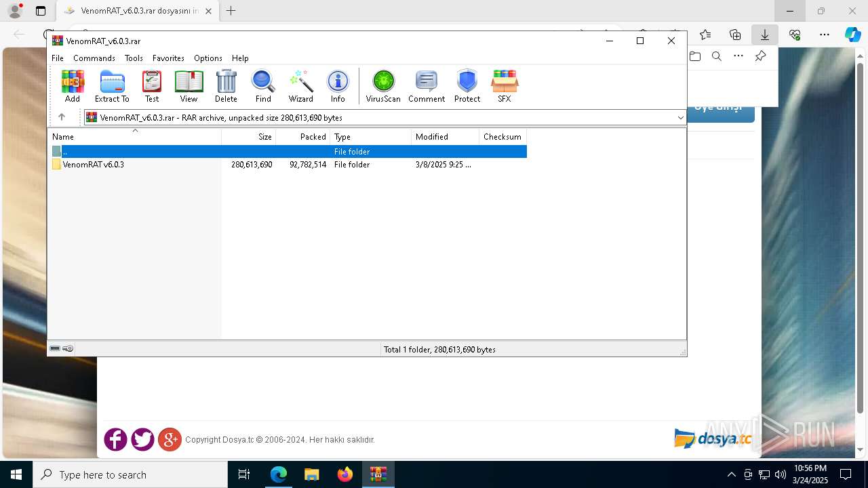
Task: Open downloads folder icon in Edge popup
Action: pos(695,56)
